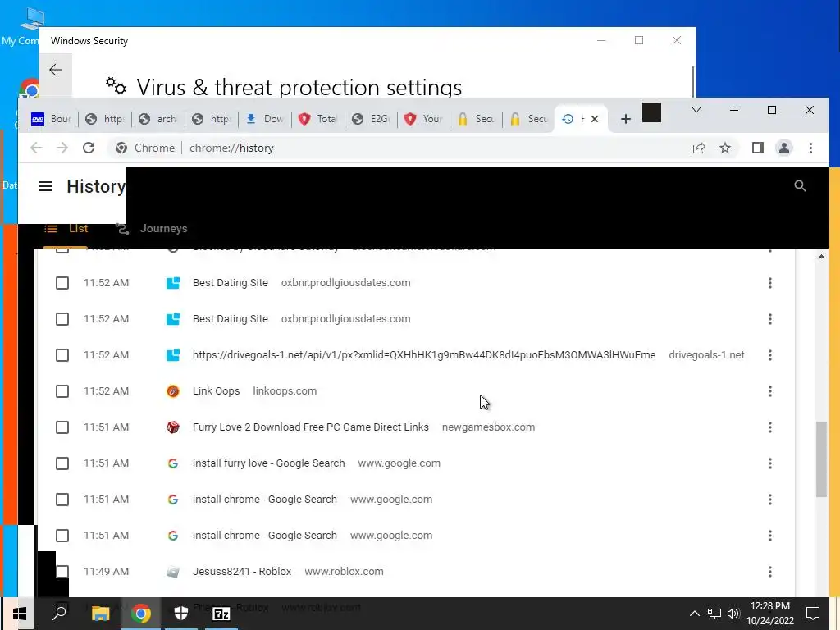Tick the second install chrome search checkbox
This screenshot has height=630, width=840.
pos(62,535)
